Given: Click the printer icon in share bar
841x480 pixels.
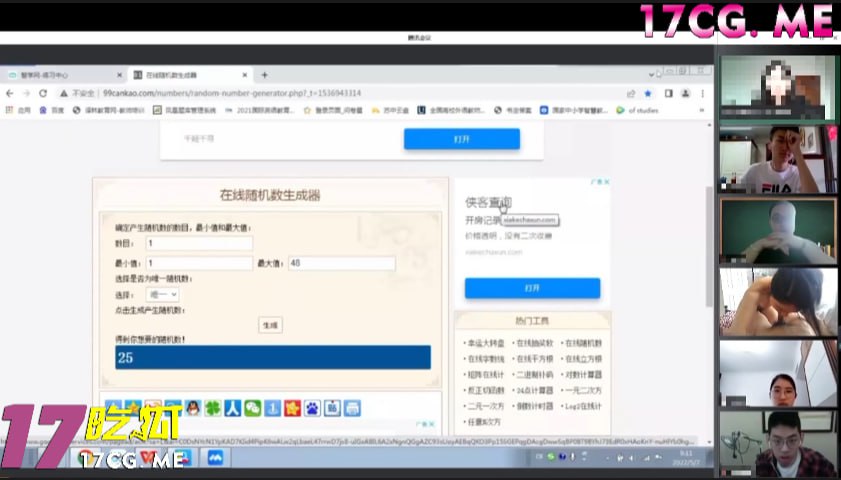Looking at the screenshot, I should 351,408.
